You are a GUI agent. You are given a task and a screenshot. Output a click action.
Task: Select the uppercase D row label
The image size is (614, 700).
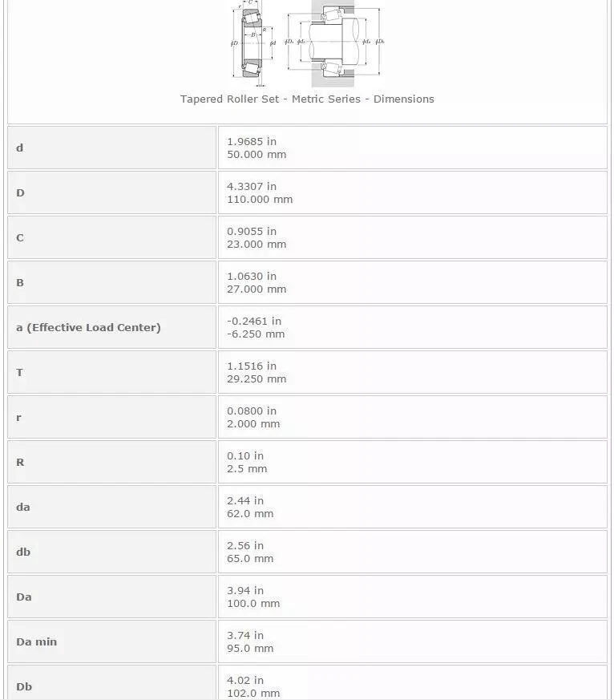point(20,192)
